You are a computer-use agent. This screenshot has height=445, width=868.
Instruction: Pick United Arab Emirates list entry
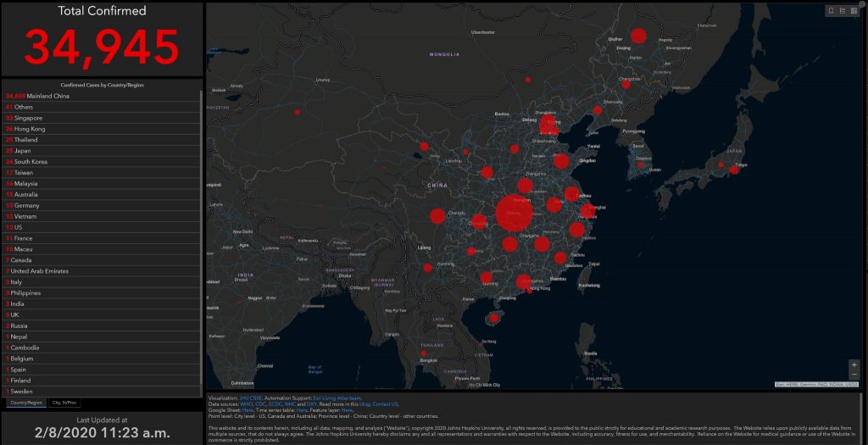tap(102, 271)
